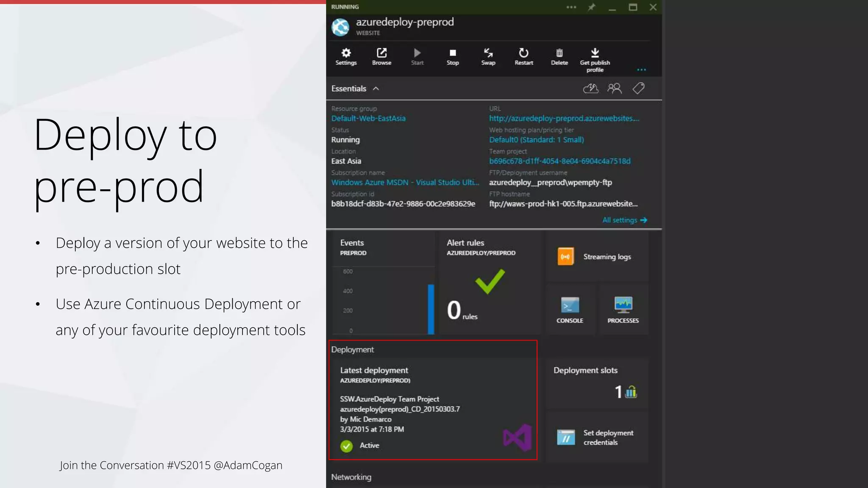Click the Visual Studio logo icon

pos(517,438)
